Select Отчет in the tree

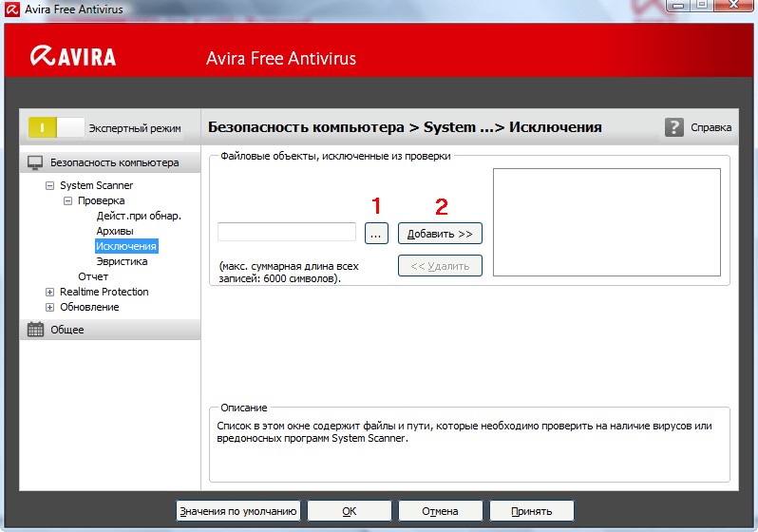(x=93, y=276)
